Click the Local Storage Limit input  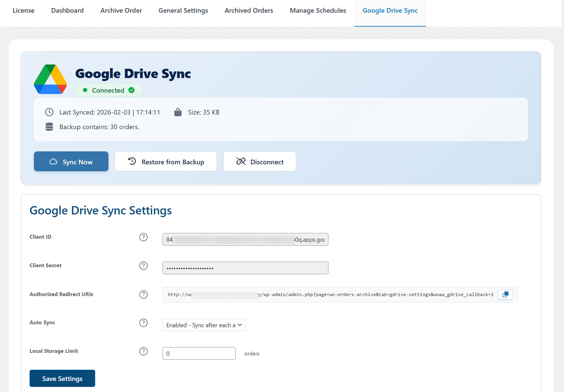[x=199, y=354]
